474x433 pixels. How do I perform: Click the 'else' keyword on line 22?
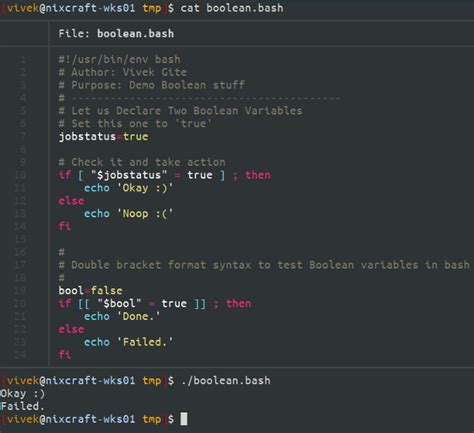point(71,329)
